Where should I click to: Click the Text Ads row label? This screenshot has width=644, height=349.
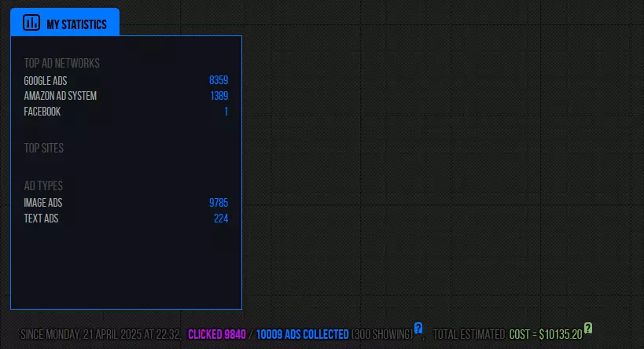(x=41, y=219)
